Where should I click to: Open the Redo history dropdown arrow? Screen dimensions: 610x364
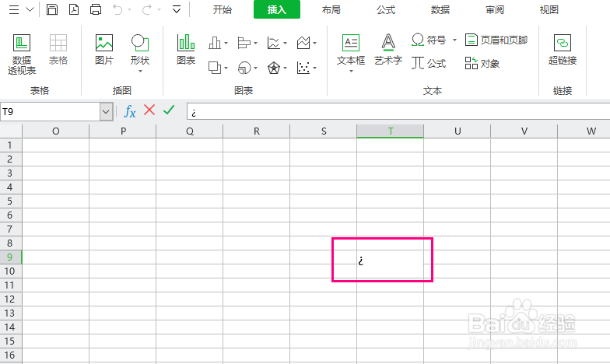tap(159, 9)
